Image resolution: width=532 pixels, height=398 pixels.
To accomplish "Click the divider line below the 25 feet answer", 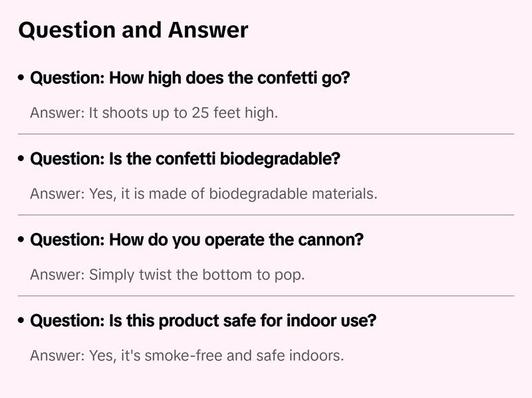I will coord(266,134).
